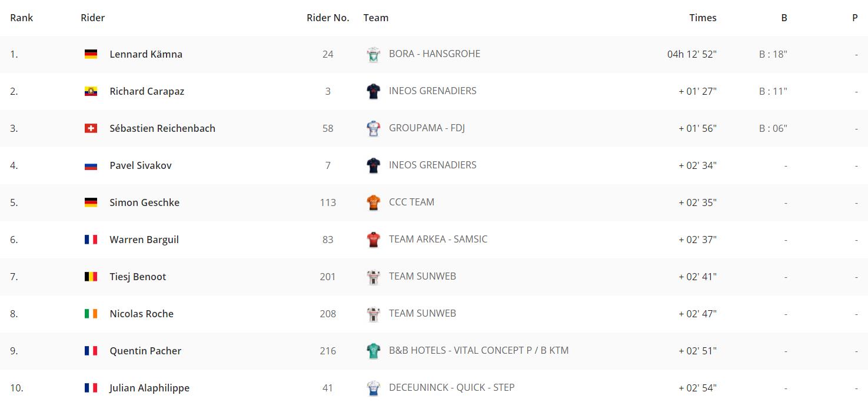Viewport: 868px width, 412px height.
Task: Open INEOS GRENADIERS team for Richard Carapaz
Action: coord(433,91)
